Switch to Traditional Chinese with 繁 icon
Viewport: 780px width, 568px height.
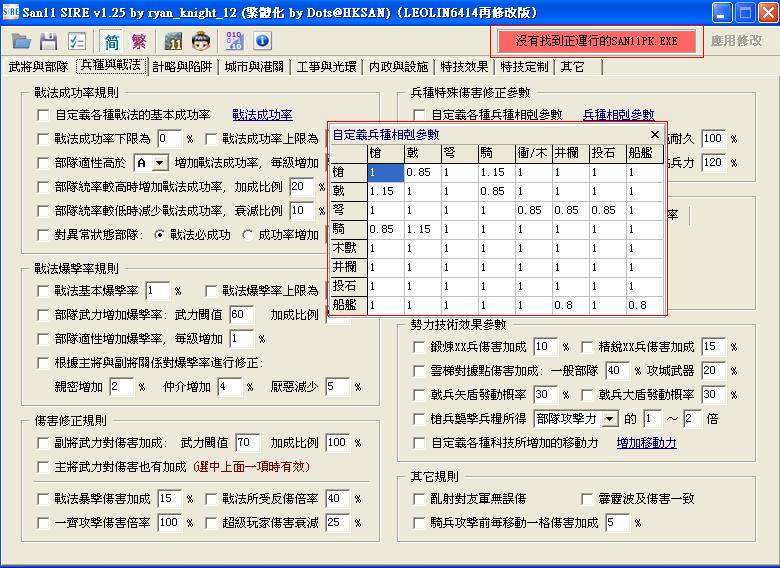coord(139,41)
